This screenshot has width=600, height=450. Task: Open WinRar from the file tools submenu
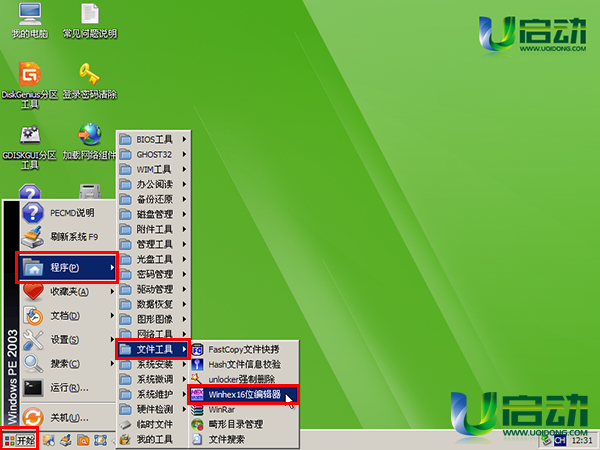[x=244, y=409]
